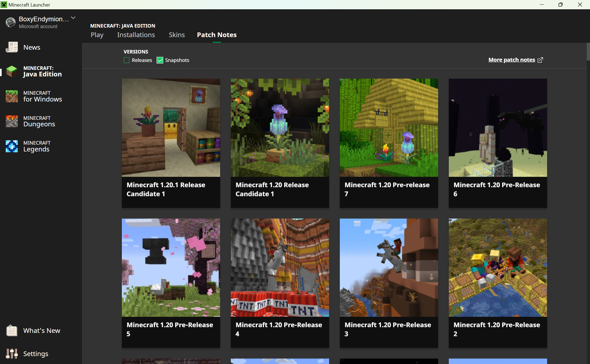Screen dimensions: 590x364
Task: Switch to the Installations tab
Action: click(x=136, y=35)
